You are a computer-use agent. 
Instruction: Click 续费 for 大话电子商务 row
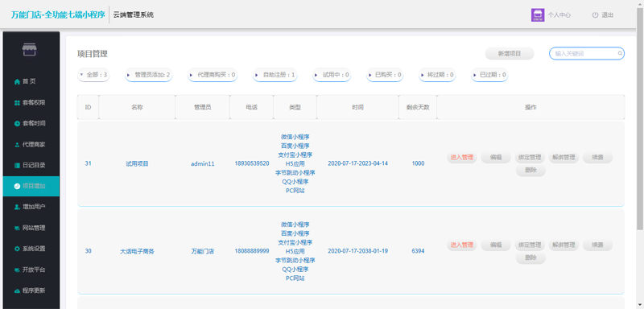597,245
